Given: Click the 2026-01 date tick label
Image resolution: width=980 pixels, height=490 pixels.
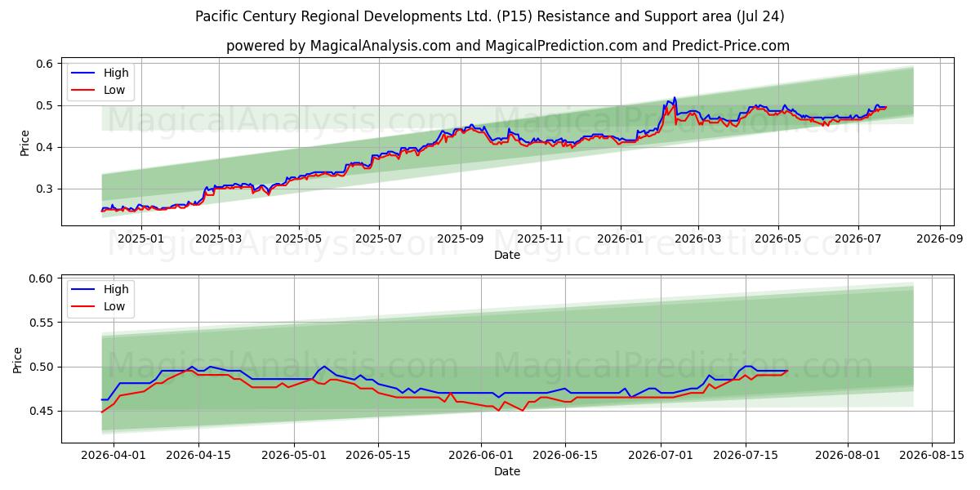Looking at the screenshot, I should 620,238.
